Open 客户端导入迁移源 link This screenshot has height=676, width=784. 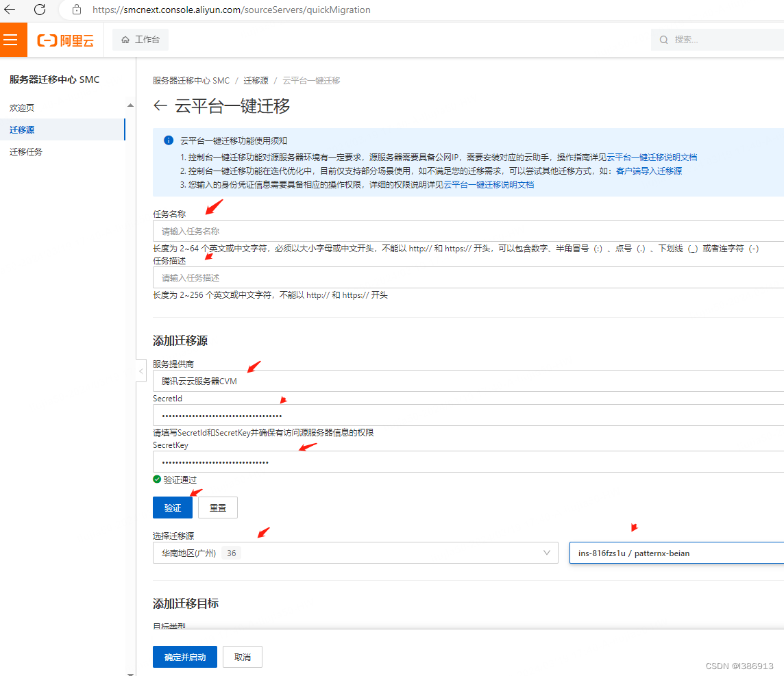click(x=648, y=171)
